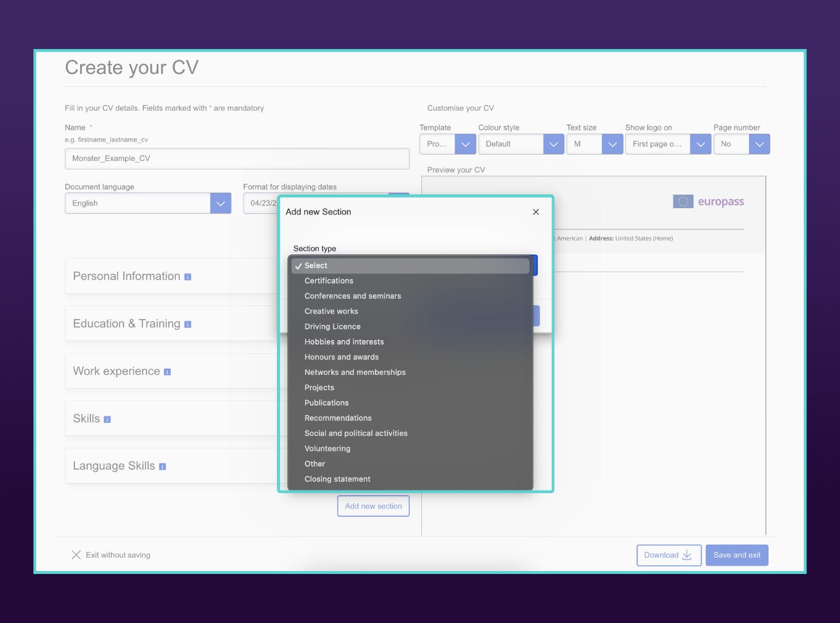Image resolution: width=840 pixels, height=623 pixels.
Task: Select Hobbies and interests option
Action: click(x=410, y=342)
